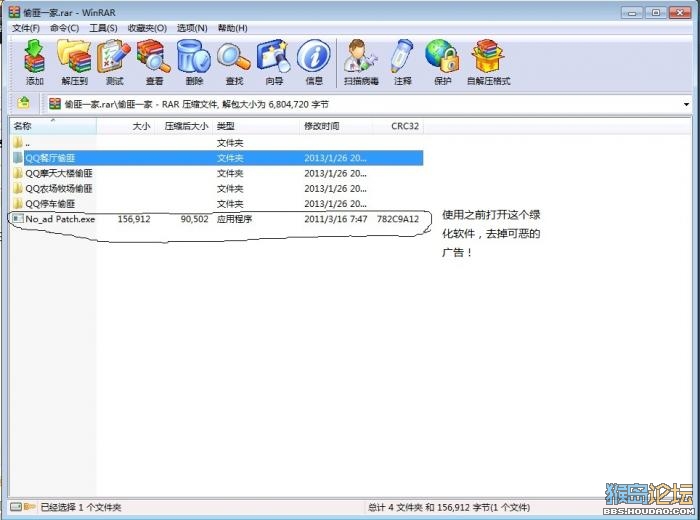Select the QQ农场牧场偷匪 folder name
This screenshot has height=520, width=700.
59,188
